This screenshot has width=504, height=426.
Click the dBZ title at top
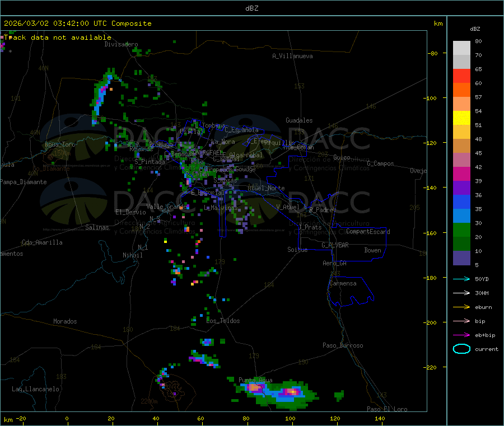tap(251, 8)
